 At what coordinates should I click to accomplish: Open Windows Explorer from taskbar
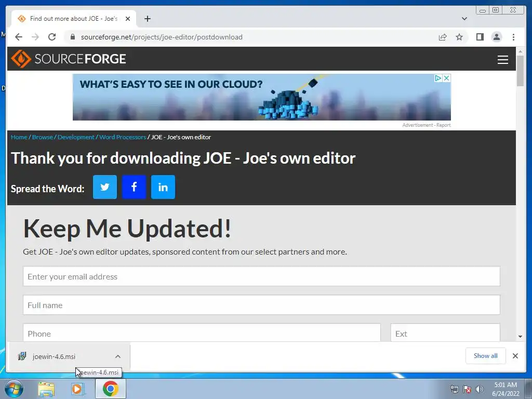46,389
